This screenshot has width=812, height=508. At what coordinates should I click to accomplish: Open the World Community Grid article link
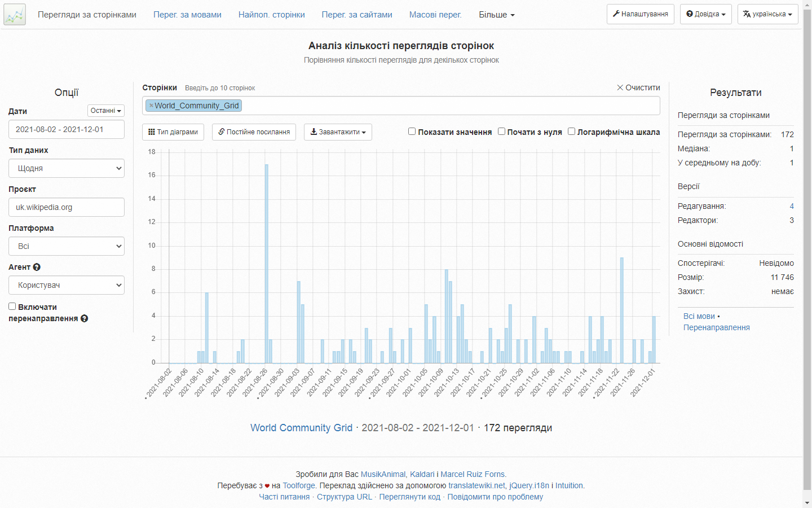click(x=301, y=428)
